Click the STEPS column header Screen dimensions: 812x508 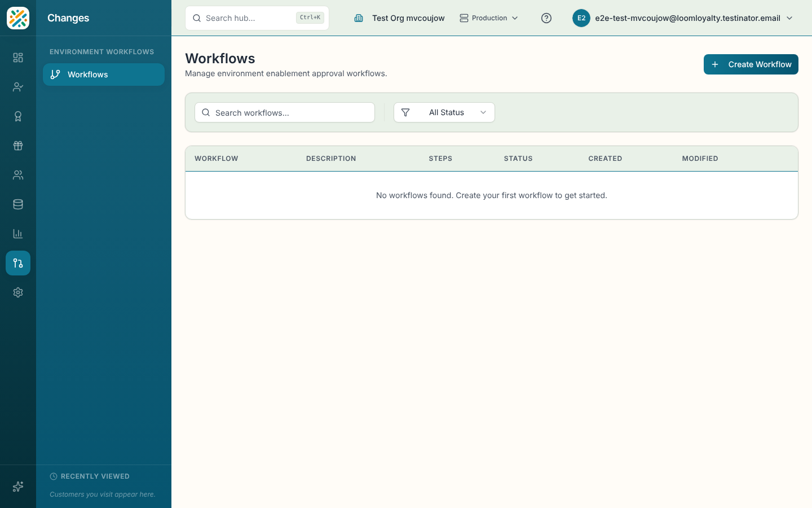pos(440,159)
